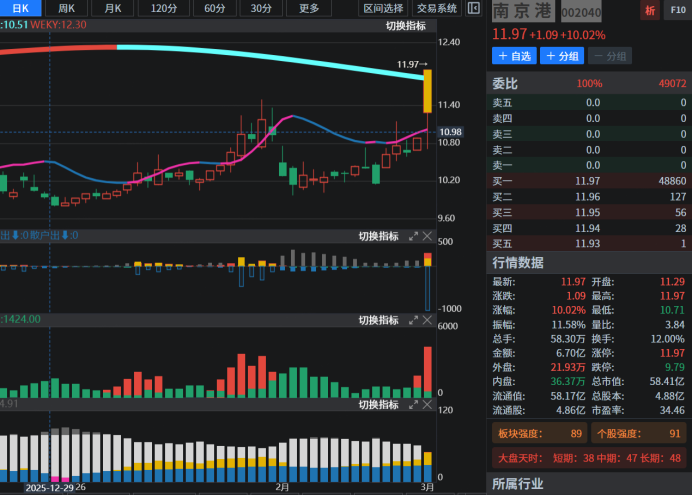Click the 买一 bid row at 11.97
Image resolution: width=693 pixels, height=496 pixels.
pyautogui.click(x=590, y=181)
